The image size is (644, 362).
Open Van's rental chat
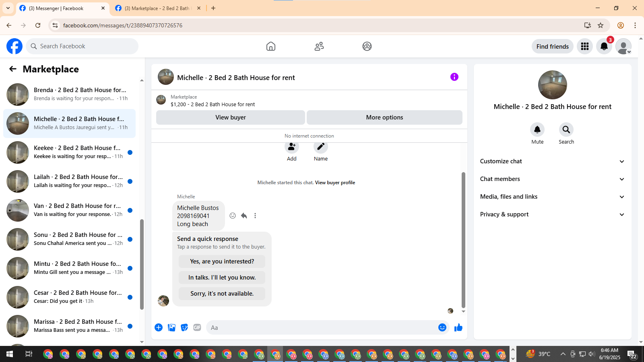click(x=69, y=210)
